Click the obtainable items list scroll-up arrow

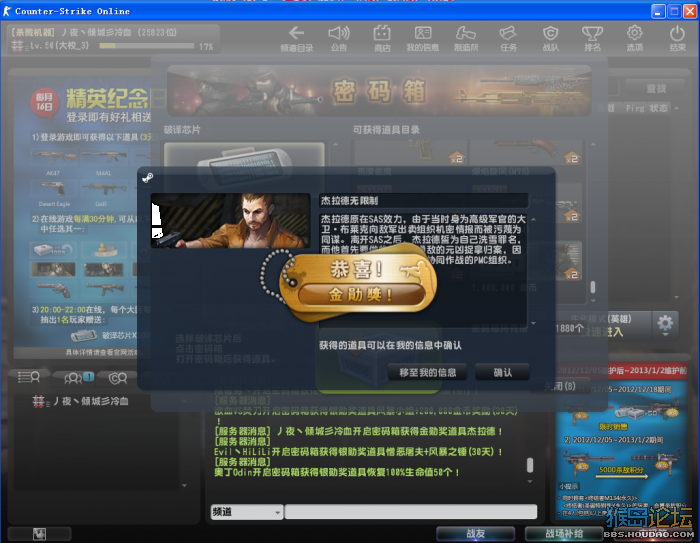(593, 144)
